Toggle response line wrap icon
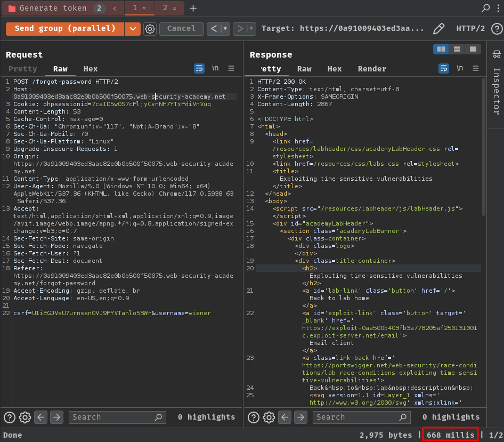Viewport: 504px width, 442px height. [444, 69]
